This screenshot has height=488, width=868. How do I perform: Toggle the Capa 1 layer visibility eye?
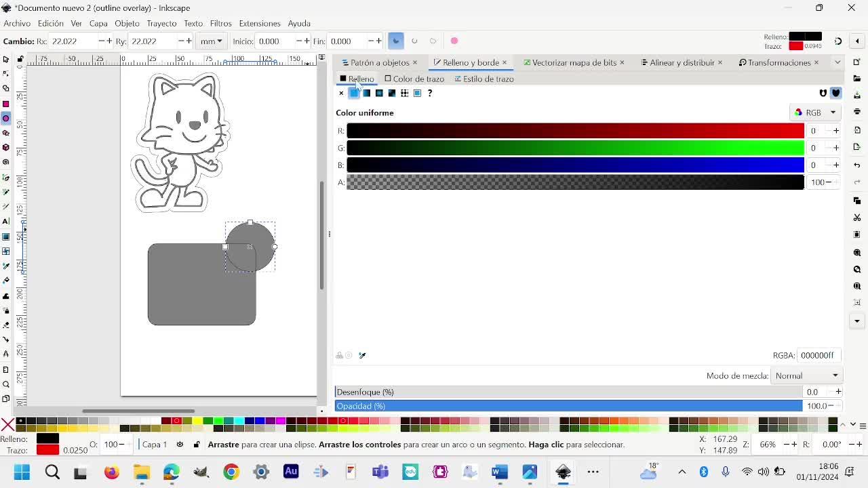pos(180,445)
